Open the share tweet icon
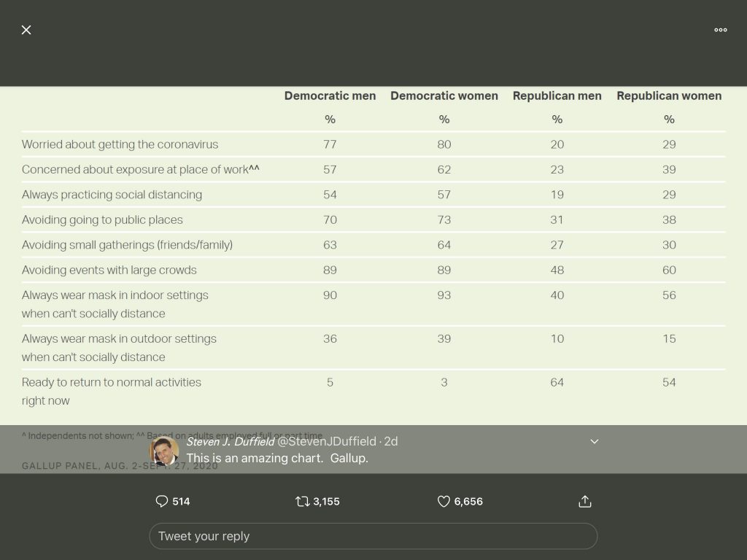 [584, 501]
